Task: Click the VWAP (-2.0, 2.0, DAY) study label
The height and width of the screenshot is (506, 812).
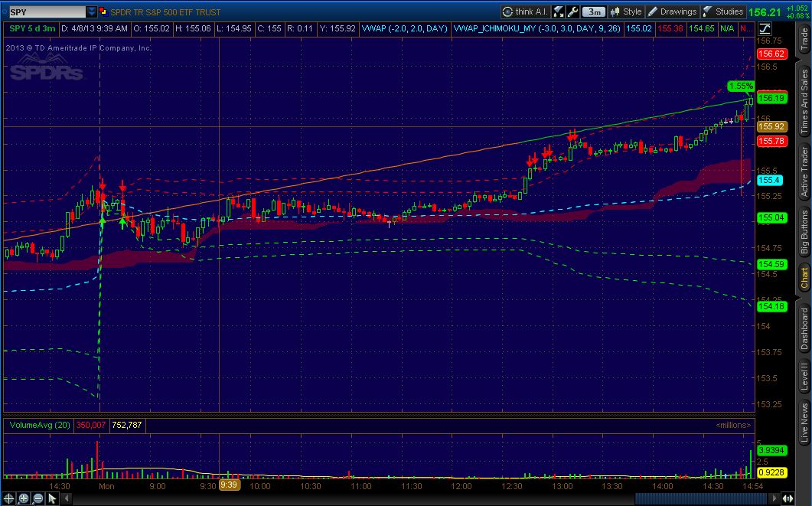Action: tap(404, 28)
